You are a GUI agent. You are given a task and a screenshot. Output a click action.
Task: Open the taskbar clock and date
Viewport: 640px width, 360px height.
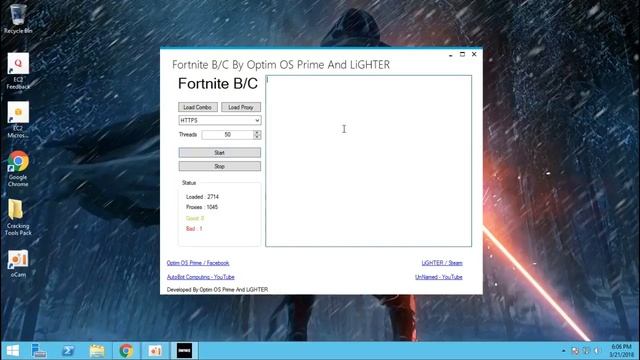coord(621,351)
